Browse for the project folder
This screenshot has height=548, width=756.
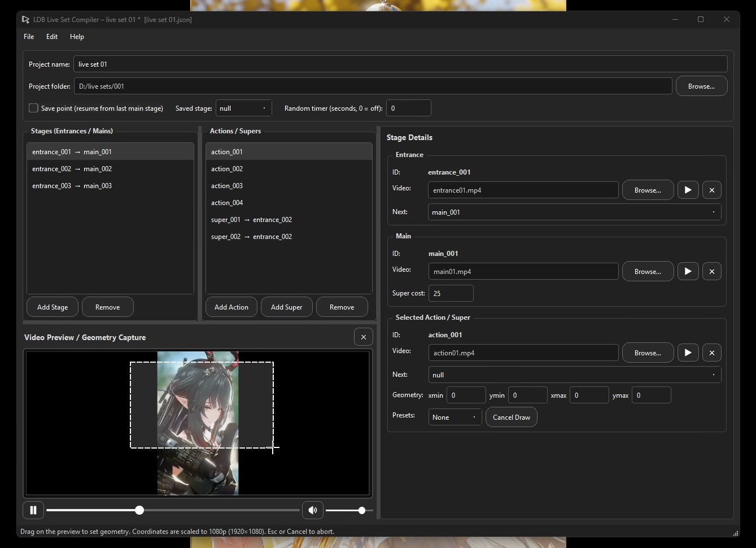701,86
